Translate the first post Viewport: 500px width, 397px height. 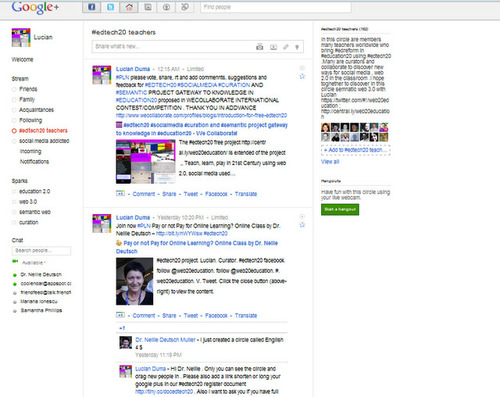pos(246,194)
